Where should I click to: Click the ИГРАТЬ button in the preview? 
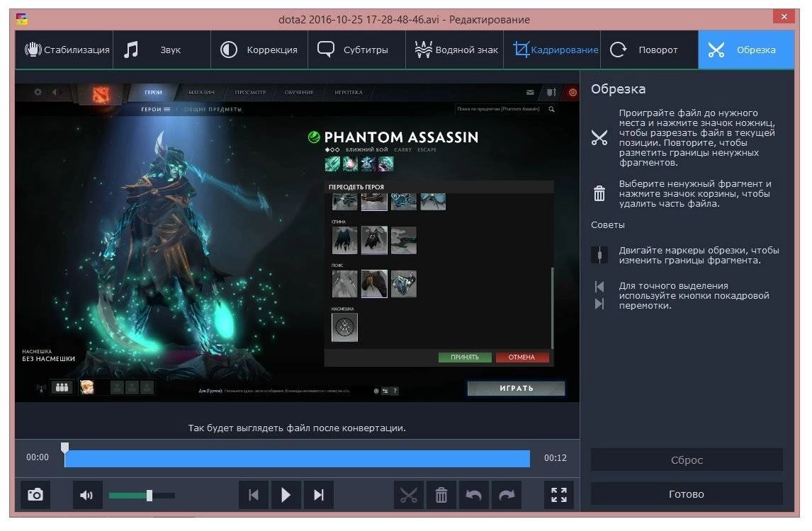point(516,388)
